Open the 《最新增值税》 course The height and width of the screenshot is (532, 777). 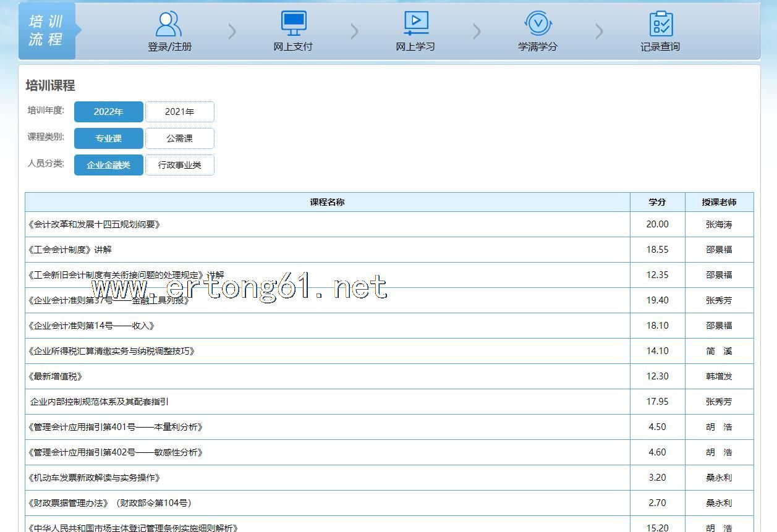(55, 376)
